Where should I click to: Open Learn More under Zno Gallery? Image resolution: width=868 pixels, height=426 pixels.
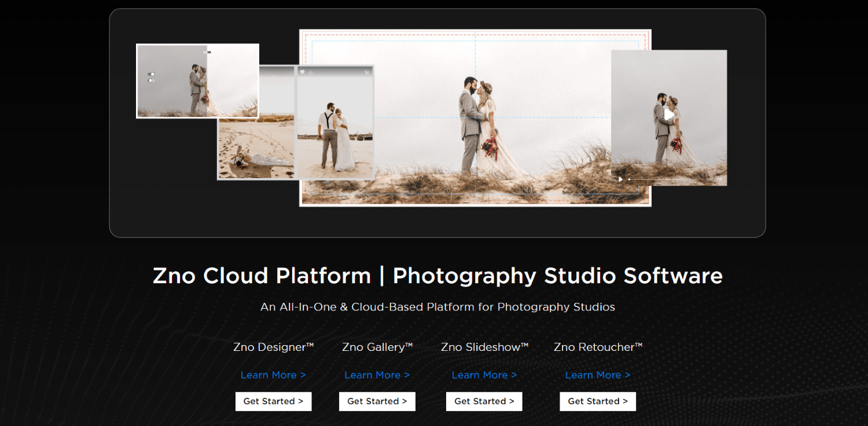[377, 375]
